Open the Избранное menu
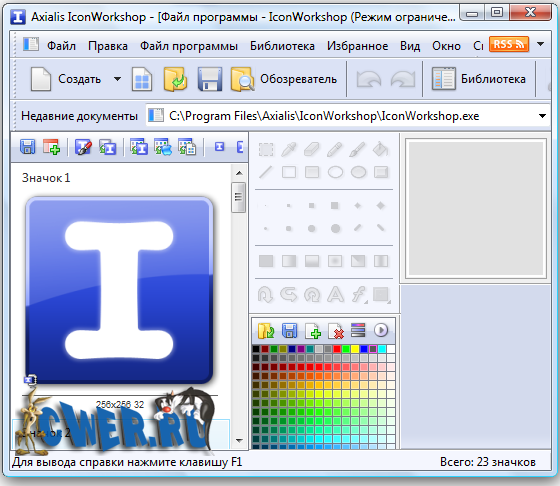This screenshot has height=486, width=560. pyautogui.click(x=358, y=46)
